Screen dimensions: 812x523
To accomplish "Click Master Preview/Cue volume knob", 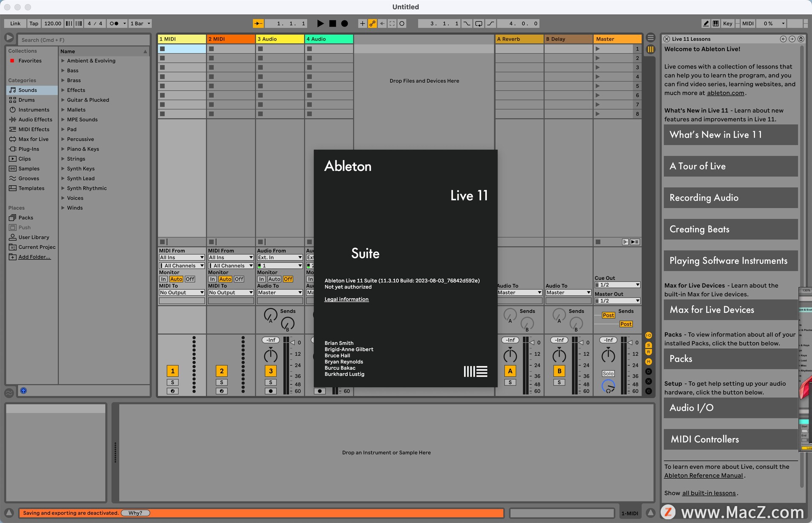I will tap(608, 386).
